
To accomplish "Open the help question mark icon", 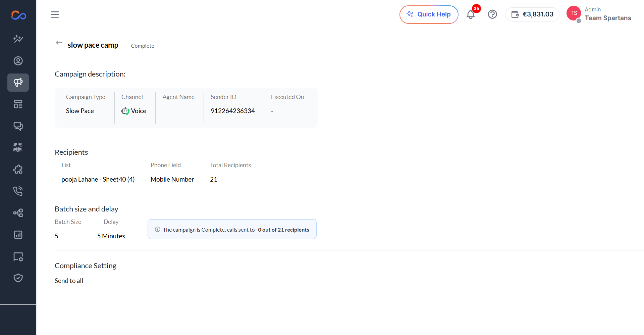I will click(492, 14).
